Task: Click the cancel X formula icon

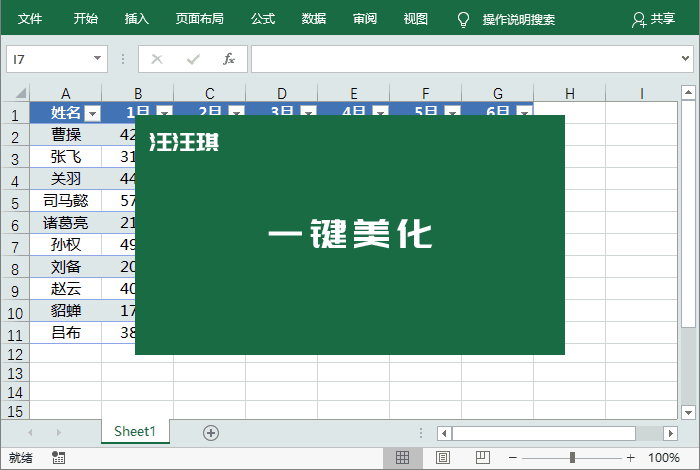Action: pyautogui.click(x=157, y=59)
